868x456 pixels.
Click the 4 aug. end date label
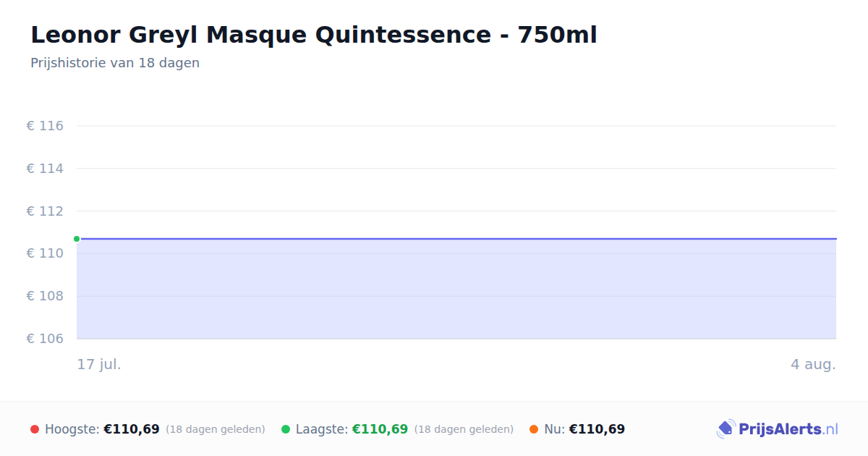point(813,364)
